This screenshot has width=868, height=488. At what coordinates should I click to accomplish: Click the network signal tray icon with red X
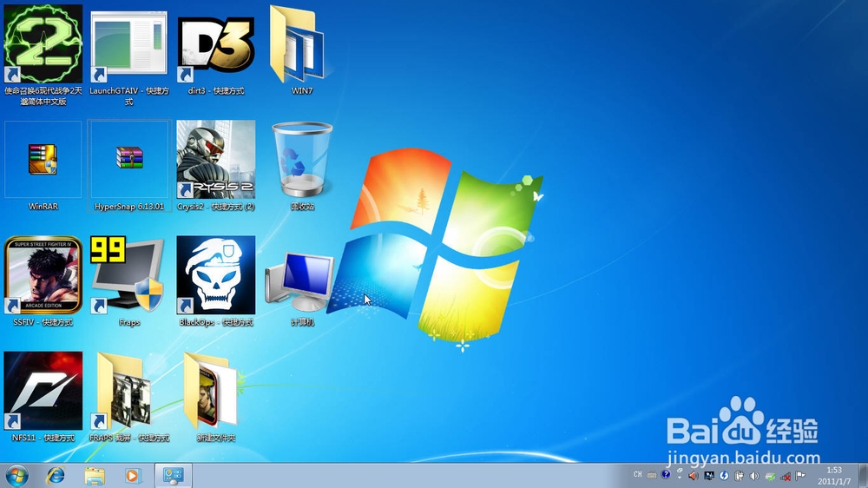point(786,477)
